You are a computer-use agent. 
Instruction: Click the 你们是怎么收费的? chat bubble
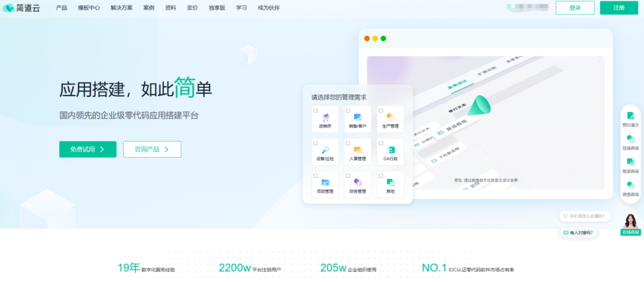[x=584, y=216]
